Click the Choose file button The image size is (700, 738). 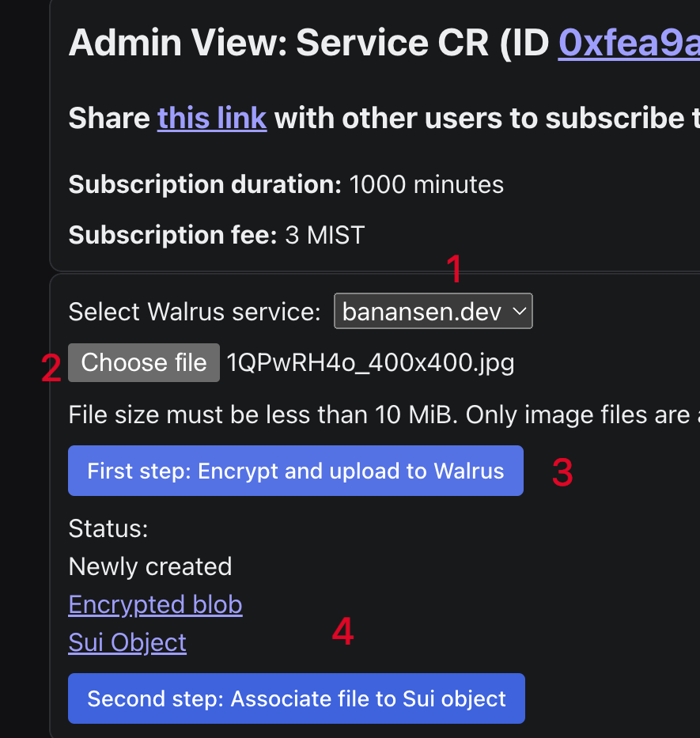pos(144,363)
